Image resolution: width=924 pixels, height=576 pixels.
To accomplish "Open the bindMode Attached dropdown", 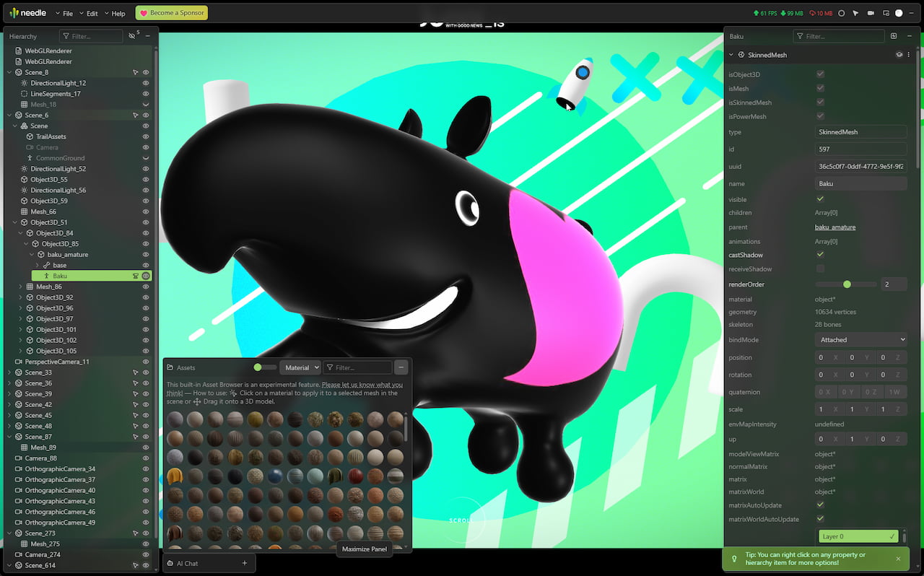I will point(860,339).
